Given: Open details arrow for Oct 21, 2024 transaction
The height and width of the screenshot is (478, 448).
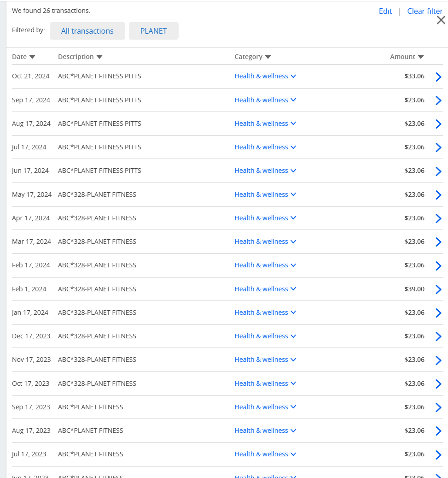Looking at the screenshot, I should coord(438,77).
